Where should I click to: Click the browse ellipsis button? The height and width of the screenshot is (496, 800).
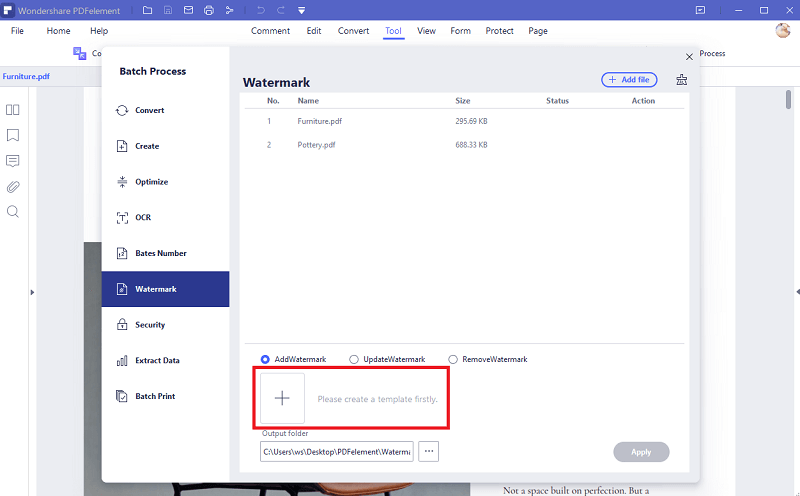click(429, 452)
